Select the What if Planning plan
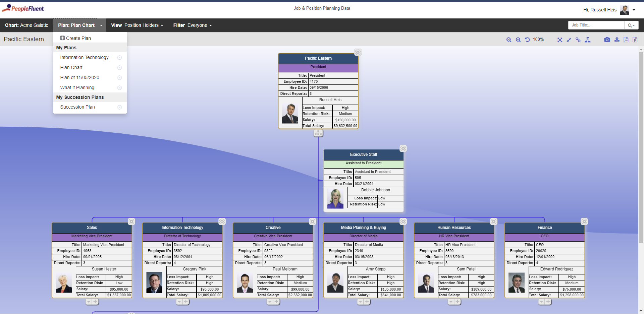 tap(77, 88)
